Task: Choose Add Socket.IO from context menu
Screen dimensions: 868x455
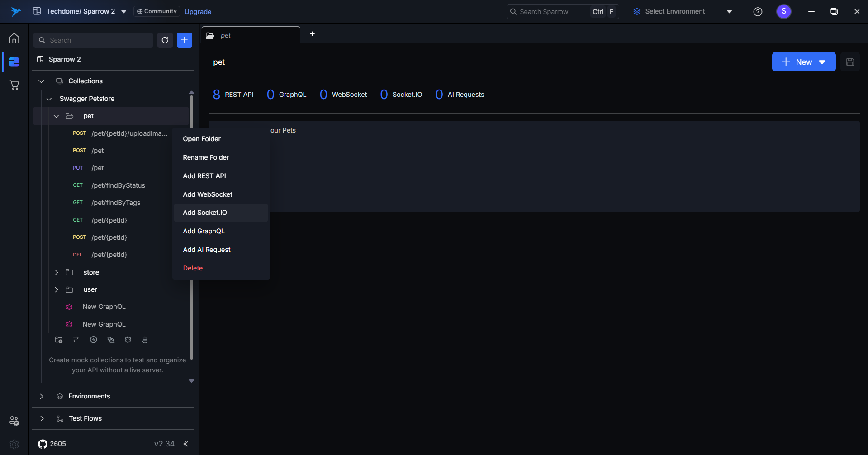Action: [205, 213]
